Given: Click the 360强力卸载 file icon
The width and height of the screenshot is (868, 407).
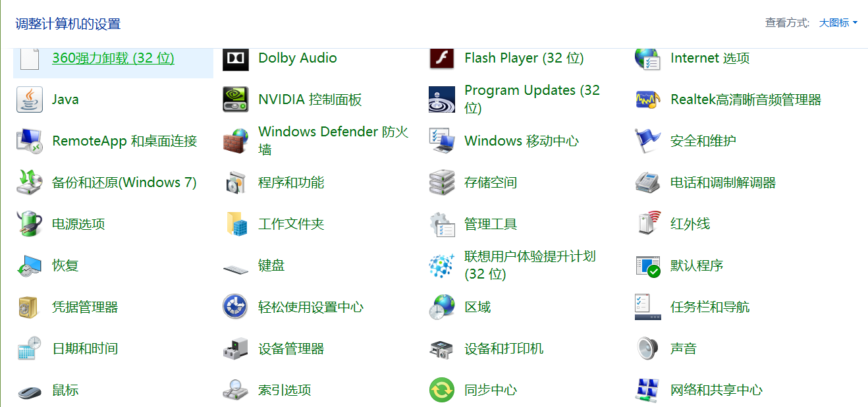Looking at the screenshot, I should tap(30, 58).
